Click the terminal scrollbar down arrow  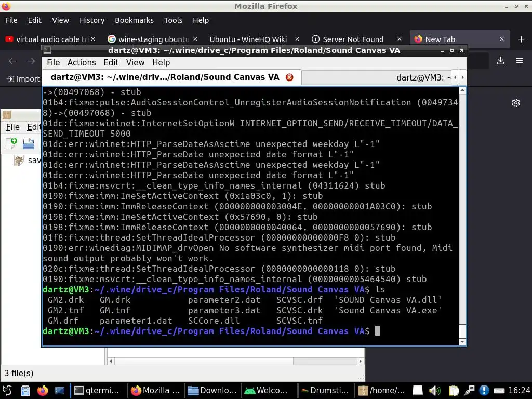click(462, 342)
